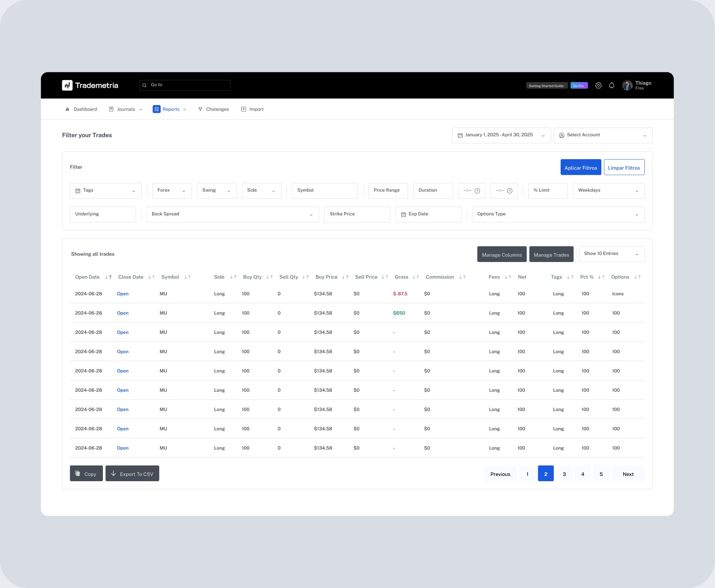Click Export To CSV button
The height and width of the screenshot is (588, 715).
(x=132, y=473)
